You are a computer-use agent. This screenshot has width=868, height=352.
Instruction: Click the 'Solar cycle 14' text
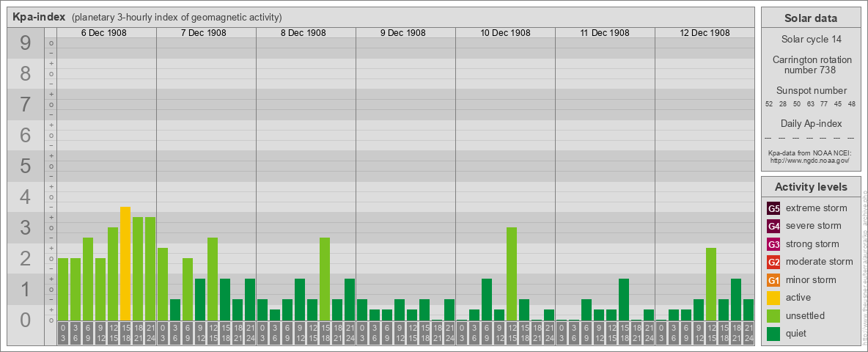tap(810, 40)
